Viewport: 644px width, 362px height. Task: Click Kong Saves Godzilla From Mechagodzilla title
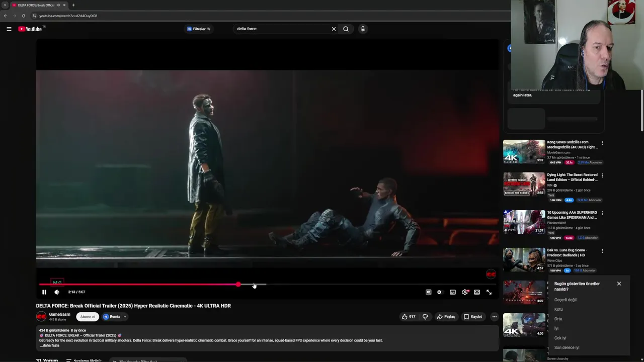click(x=573, y=145)
